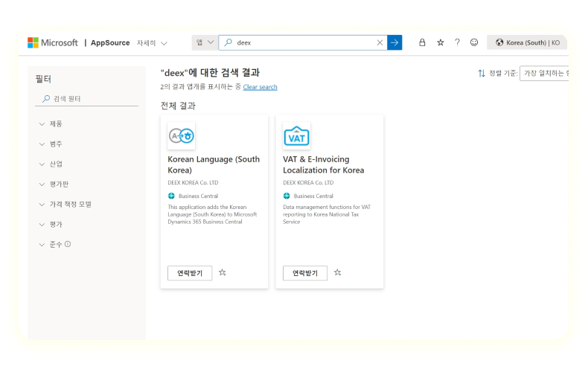Click the globe icon in region button

(x=499, y=42)
